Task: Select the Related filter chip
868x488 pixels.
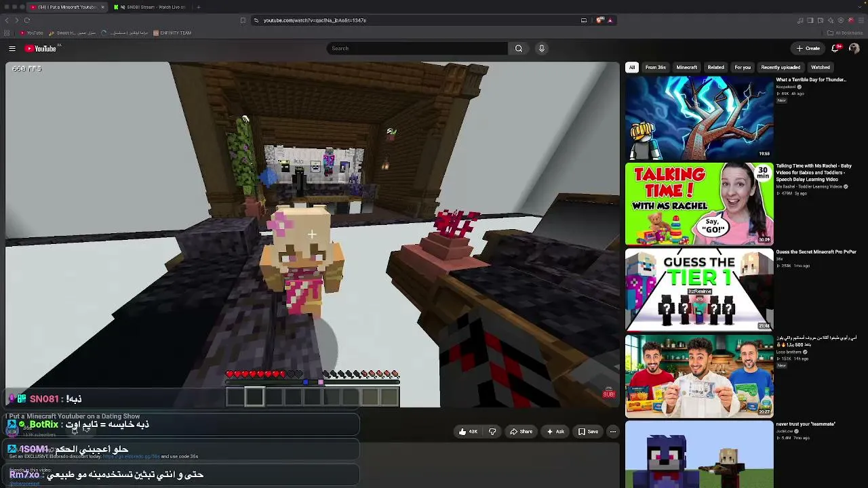Action: point(716,67)
